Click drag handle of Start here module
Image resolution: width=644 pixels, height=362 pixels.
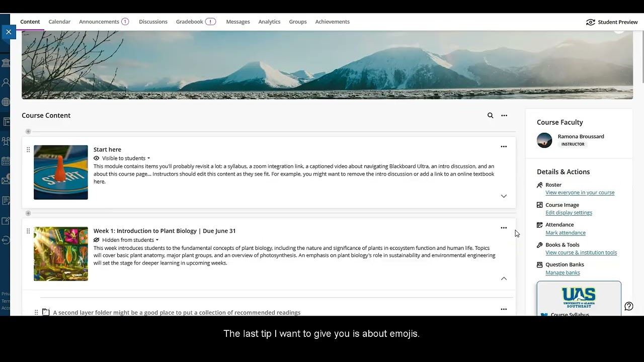28,149
